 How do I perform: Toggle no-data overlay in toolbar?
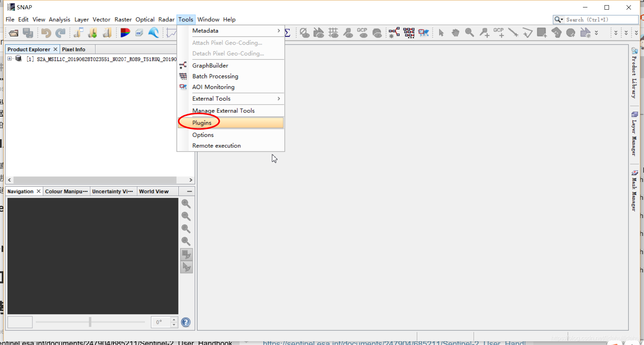305,33
